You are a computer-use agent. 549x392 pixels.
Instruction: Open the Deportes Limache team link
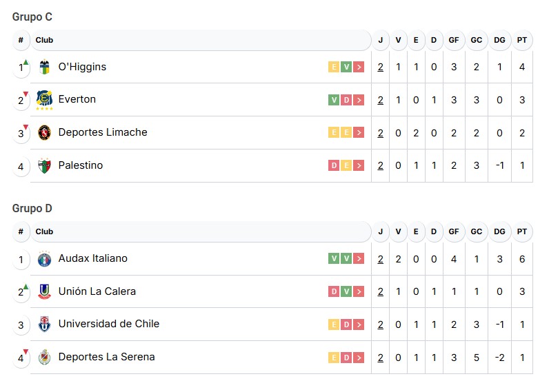103,132
